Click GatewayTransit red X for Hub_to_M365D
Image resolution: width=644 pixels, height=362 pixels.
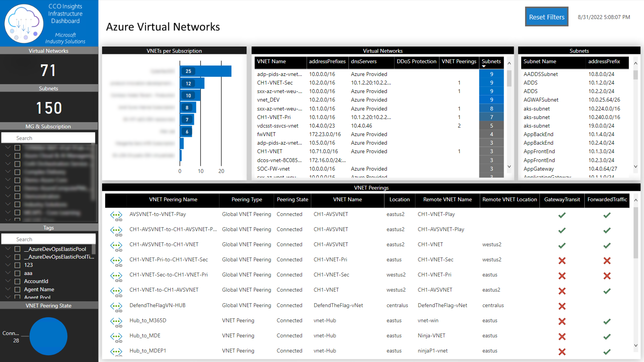562,321
